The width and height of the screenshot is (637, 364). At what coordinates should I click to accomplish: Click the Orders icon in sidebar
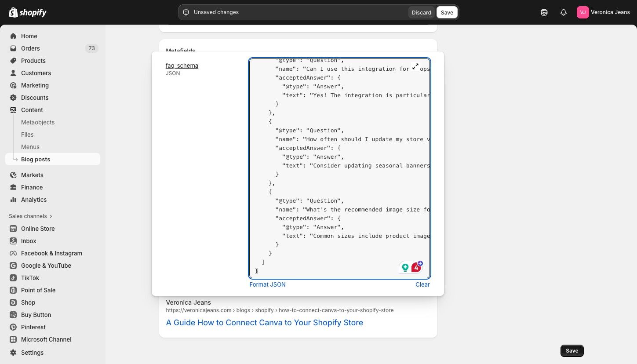click(x=13, y=48)
